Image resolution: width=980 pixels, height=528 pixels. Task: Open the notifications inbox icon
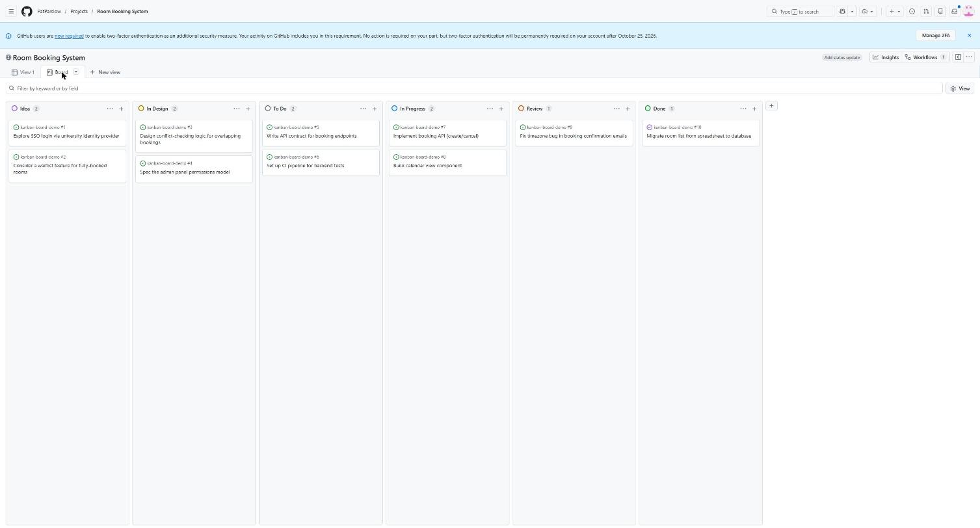click(955, 11)
